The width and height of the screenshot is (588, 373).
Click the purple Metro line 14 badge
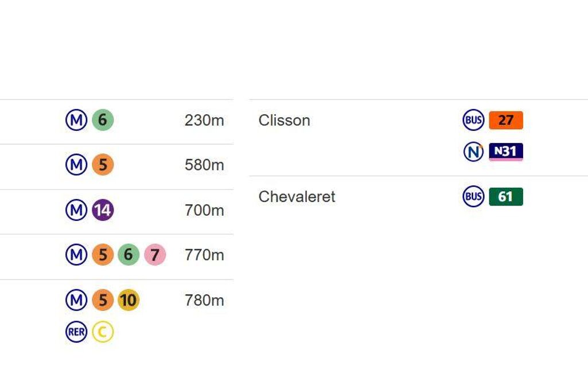[103, 210]
